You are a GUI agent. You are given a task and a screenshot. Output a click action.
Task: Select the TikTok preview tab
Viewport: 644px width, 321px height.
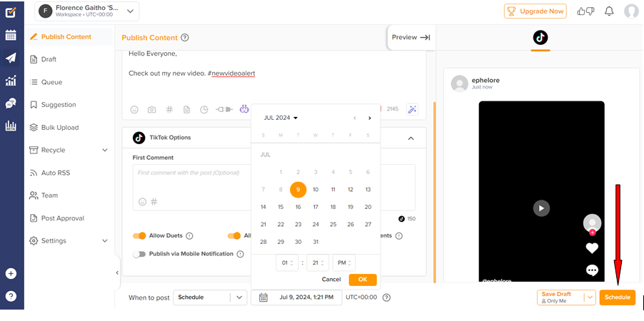[x=540, y=38]
